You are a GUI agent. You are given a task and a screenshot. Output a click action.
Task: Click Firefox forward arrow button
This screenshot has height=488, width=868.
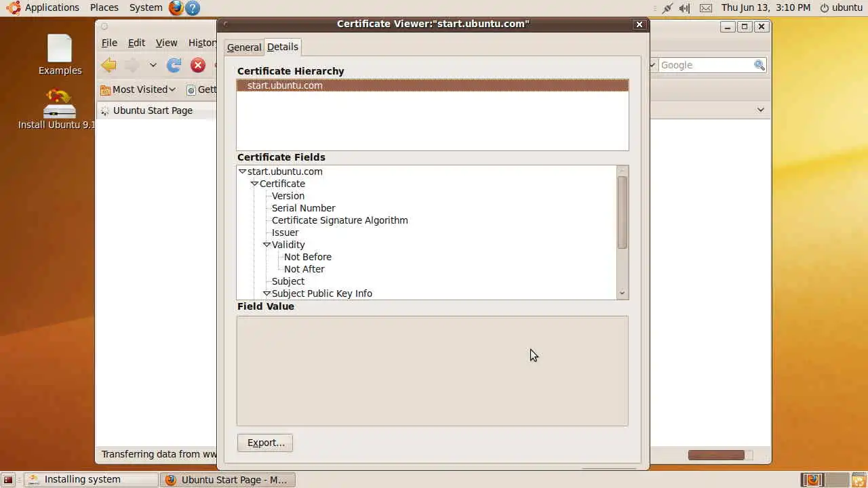pos(132,65)
